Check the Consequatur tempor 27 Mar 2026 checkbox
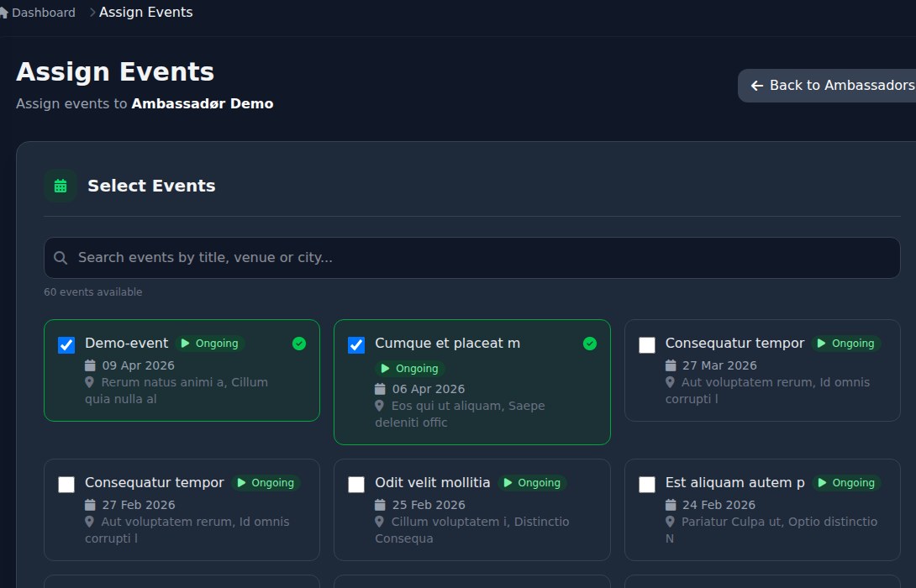Viewport: 916px width, 588px height. point(647,345)
